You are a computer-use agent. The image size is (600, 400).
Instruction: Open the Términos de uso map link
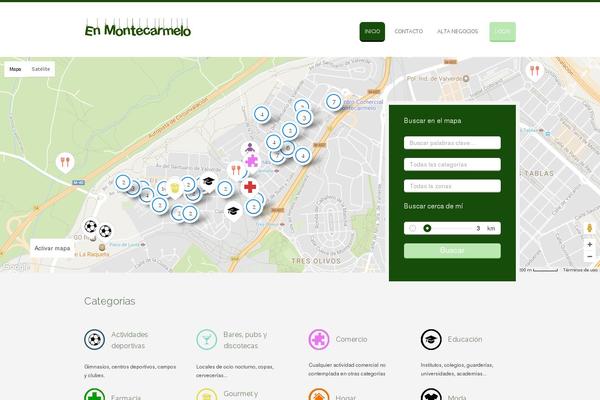(x=580, y=270)
